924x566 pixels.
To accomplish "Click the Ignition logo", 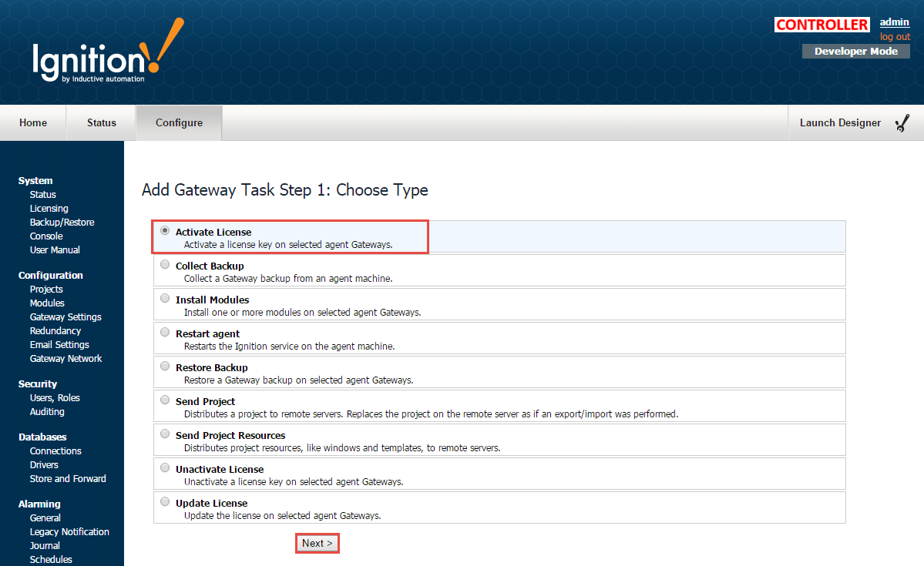I will click(x=108, y=51).
